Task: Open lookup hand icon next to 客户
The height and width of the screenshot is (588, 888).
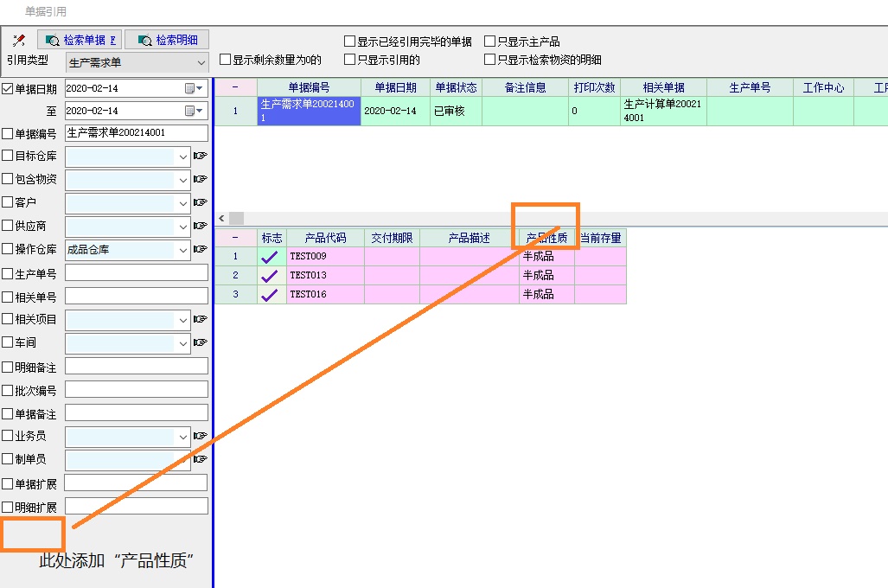Action: click(201, 202)
